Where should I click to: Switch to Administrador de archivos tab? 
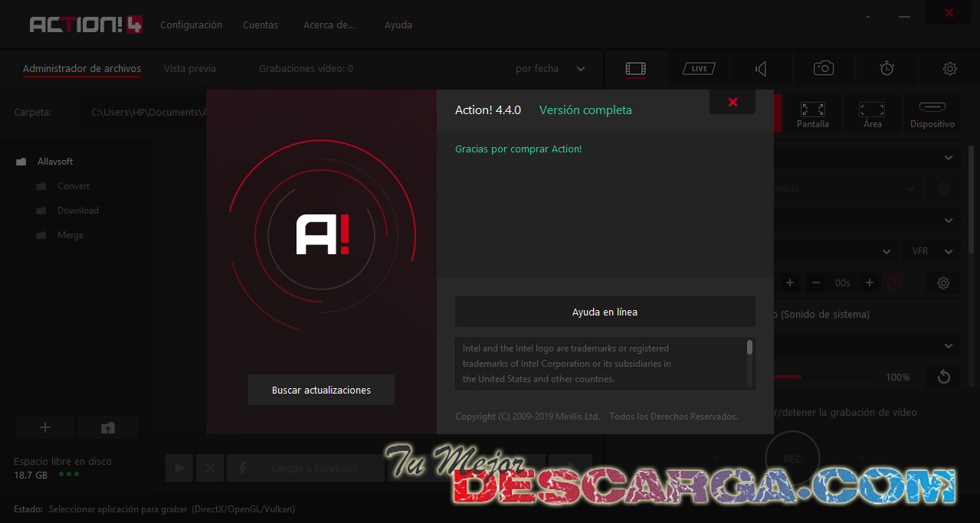pyautogui.click(x=82, y=69)
